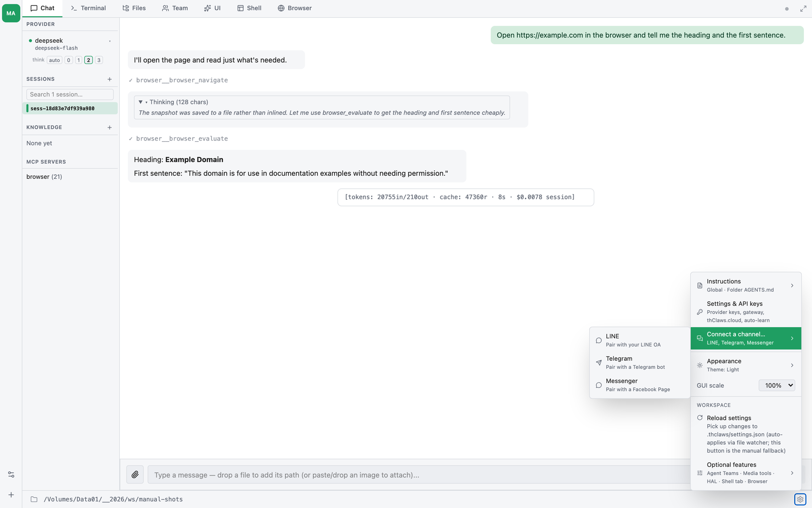Set think level to 3

click(99, 60)
